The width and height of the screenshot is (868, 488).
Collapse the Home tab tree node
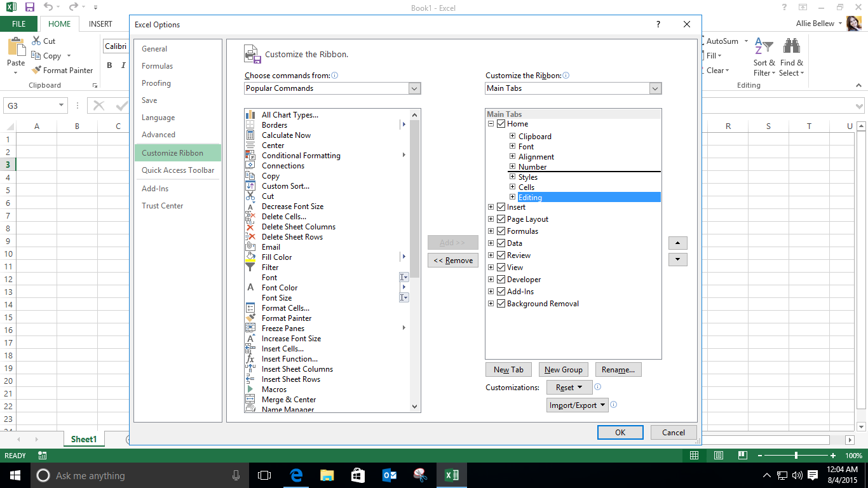tap(491, 124)
